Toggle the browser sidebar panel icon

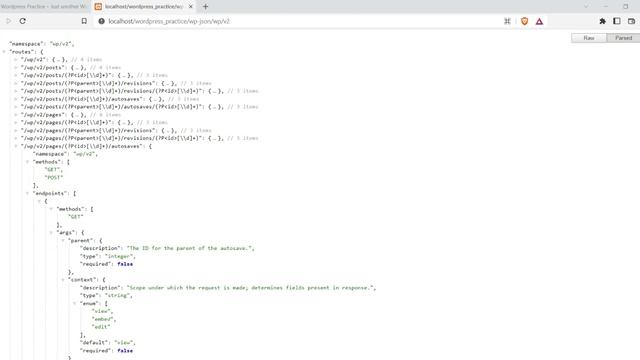coord(617,21)
